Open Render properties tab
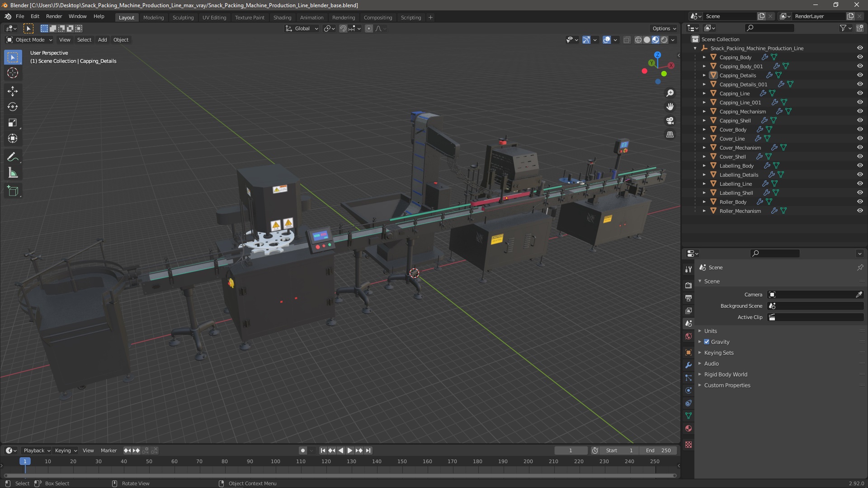The image size is (868, 488). pos(689,286)
